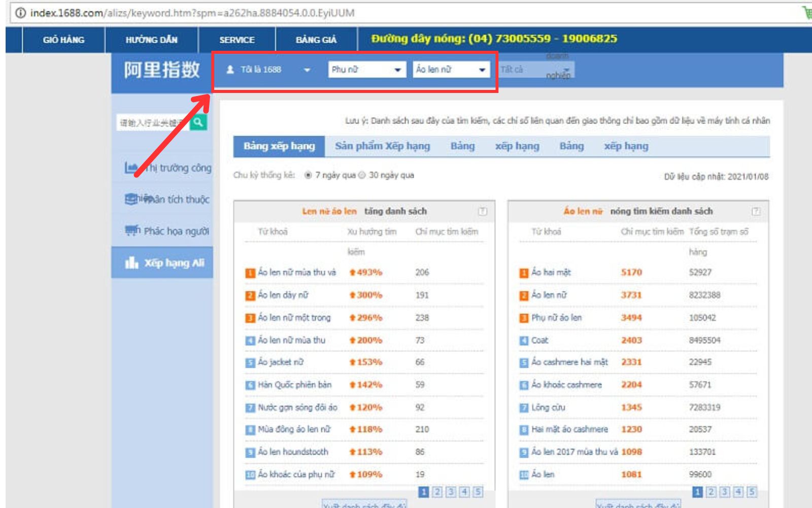Click keyword Áo len nữ một trong
The image size is (812, 508).
pos(294,317)
